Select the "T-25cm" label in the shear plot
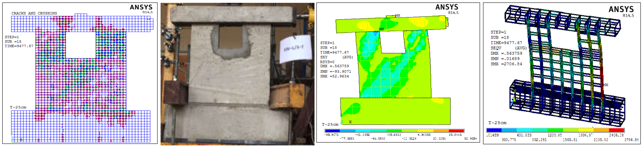Viewport: 644px width, 149px height. point(330,125)
